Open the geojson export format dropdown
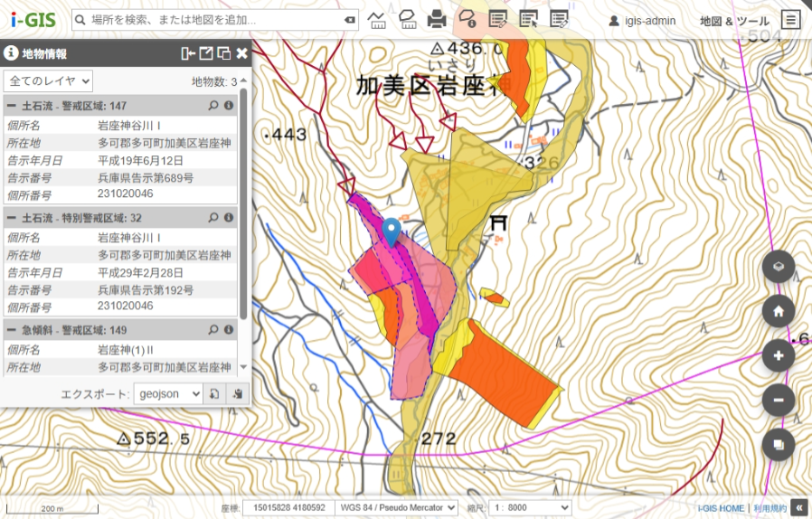 tap(168, 394)
